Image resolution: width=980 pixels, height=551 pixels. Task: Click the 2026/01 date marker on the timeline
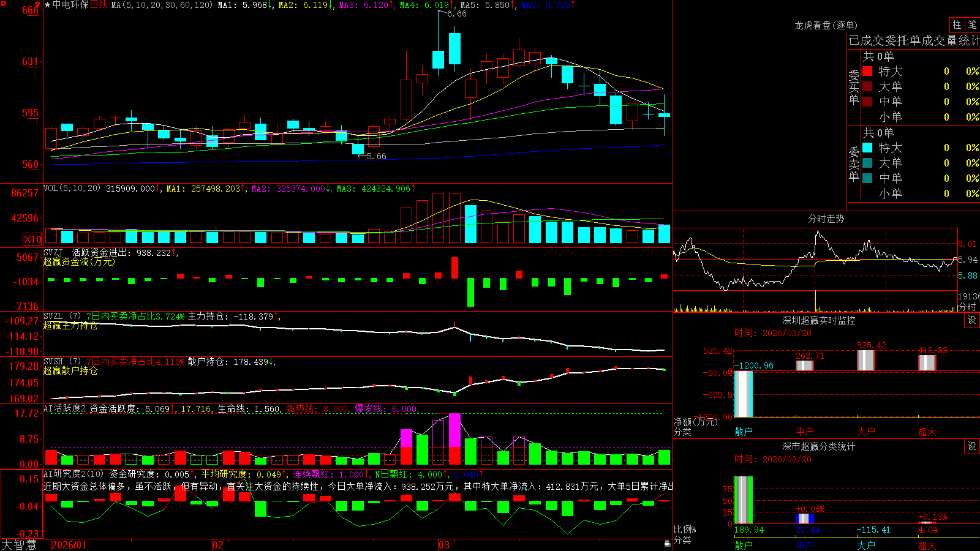click(69, 545)
